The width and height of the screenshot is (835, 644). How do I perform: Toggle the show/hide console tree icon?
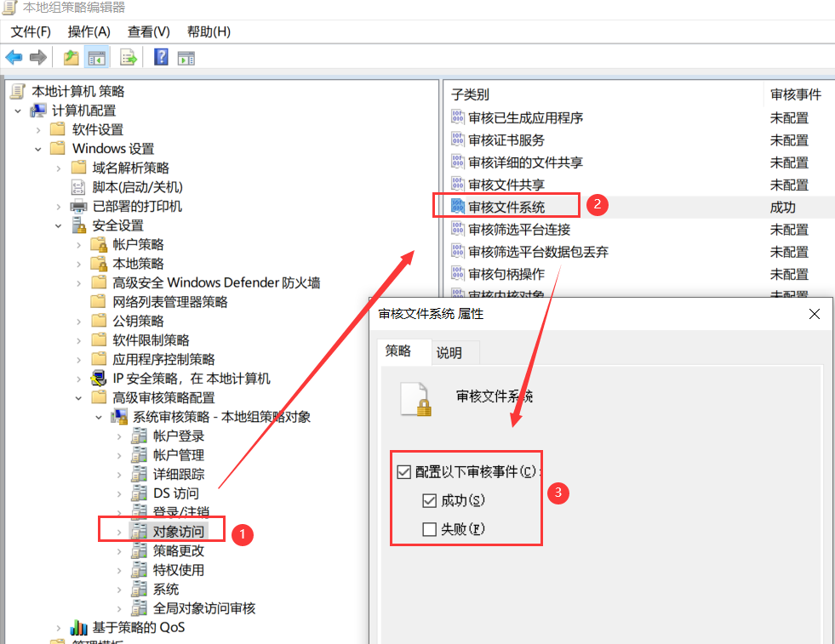(x=97, y=58)
